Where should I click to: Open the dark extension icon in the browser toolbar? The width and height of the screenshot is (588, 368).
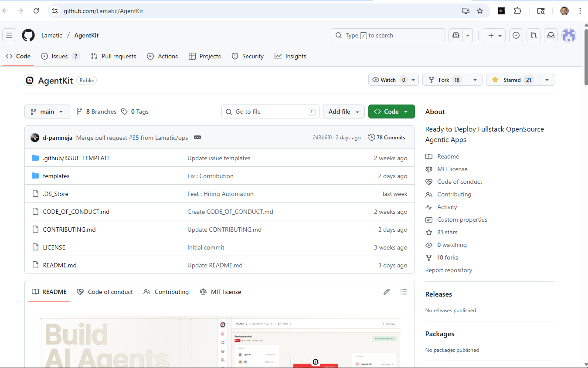502,11
